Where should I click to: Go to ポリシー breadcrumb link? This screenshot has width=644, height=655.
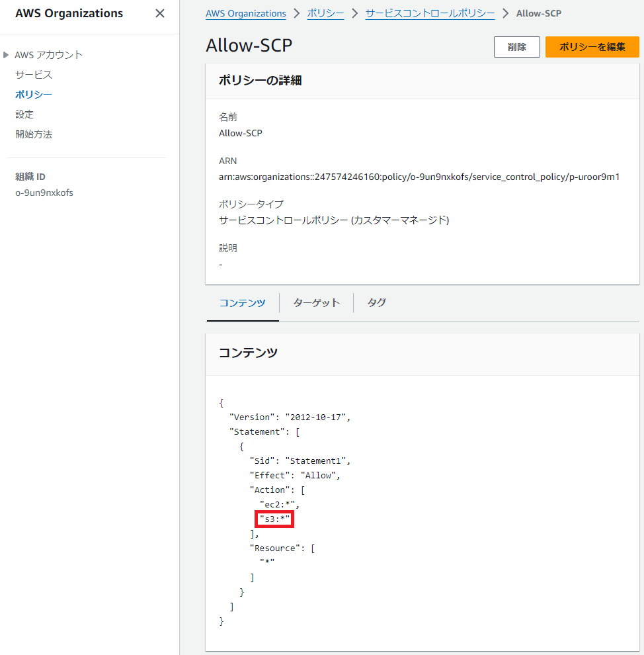pos(325,13)
